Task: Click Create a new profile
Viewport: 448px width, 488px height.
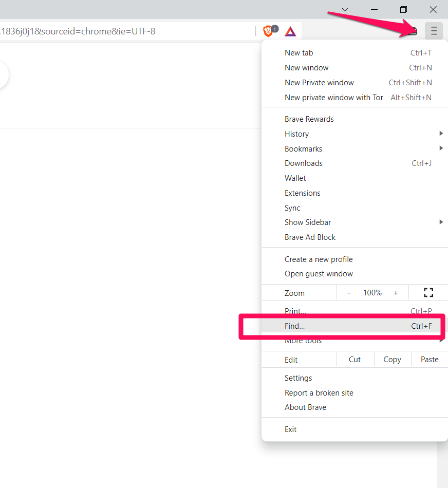Action: click(x=355, y=259)
